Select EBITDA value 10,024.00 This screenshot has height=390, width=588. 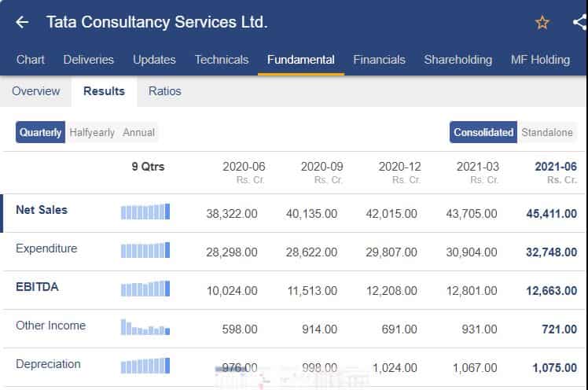pos(232,291)
